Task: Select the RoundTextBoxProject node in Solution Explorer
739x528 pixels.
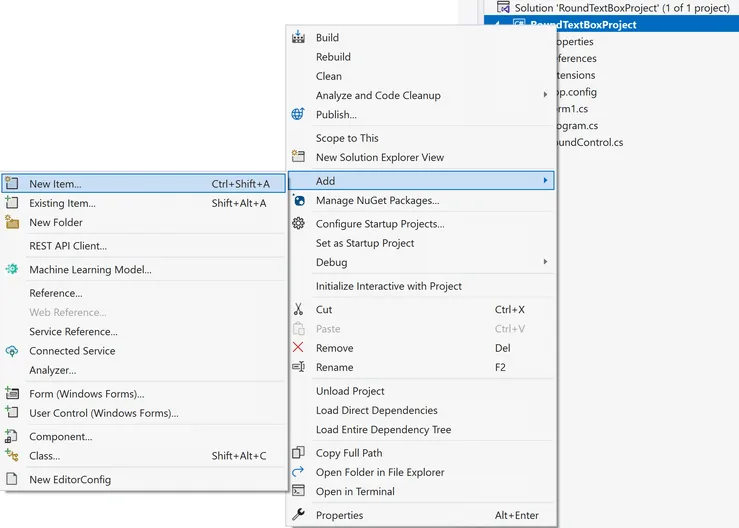Action: point(611,25)
